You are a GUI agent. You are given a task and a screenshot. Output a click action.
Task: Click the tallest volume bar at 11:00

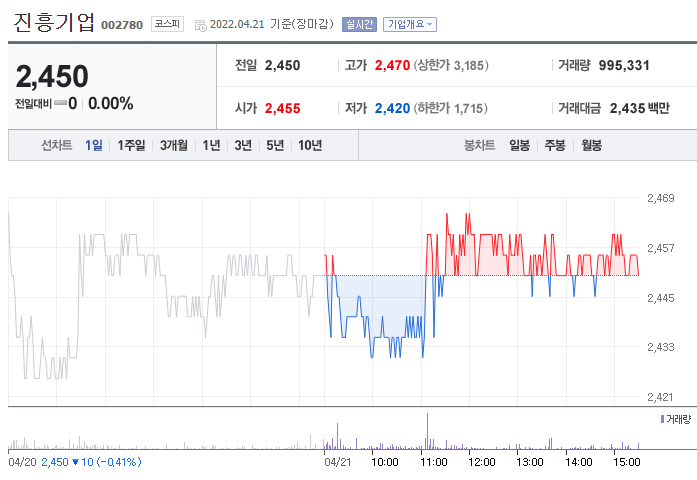pos(427,431)
